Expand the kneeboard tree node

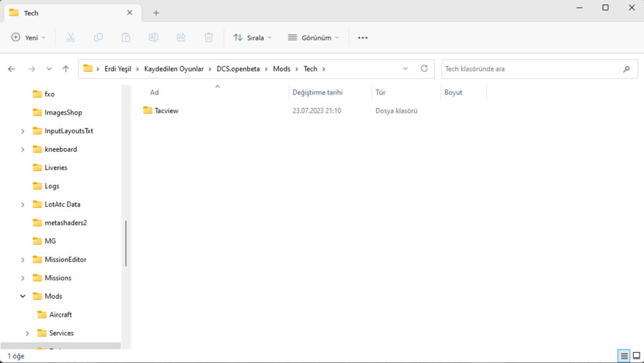[x=23, y=149]
